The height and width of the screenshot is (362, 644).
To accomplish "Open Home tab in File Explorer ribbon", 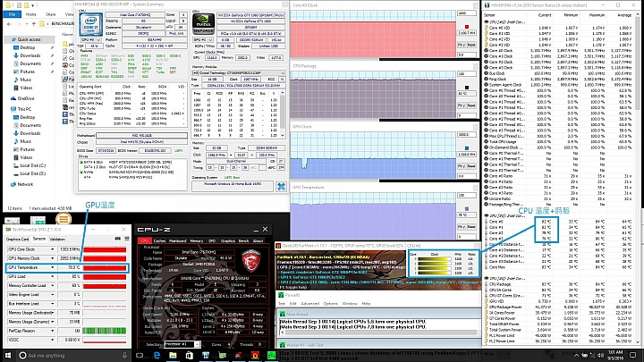I will click(30, 14).
